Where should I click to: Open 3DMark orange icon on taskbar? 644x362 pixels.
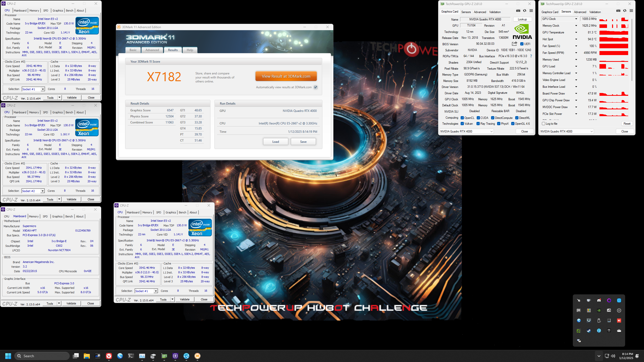[x=197, y=356]
